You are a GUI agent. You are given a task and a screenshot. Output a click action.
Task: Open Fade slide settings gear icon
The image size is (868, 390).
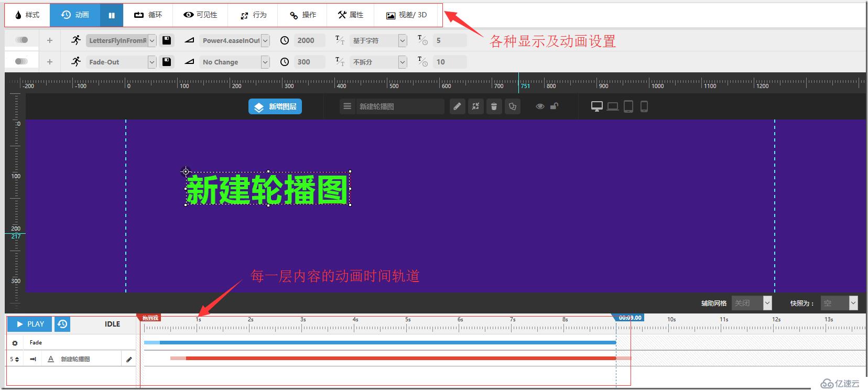pyautogui.click(x=15, y=343)
